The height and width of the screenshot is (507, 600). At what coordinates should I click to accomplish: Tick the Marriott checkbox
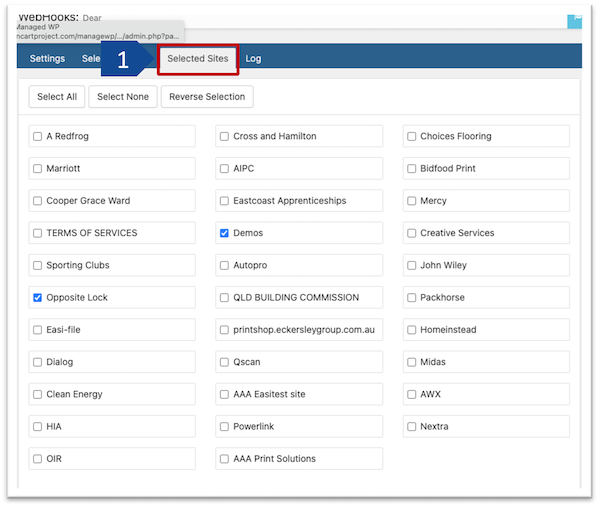[38, 169]
